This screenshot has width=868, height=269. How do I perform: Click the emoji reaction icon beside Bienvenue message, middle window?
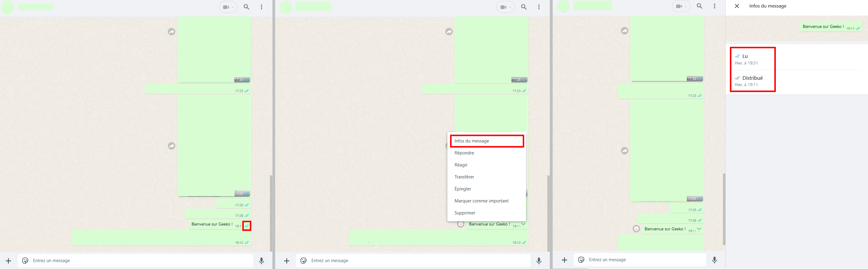461,224
